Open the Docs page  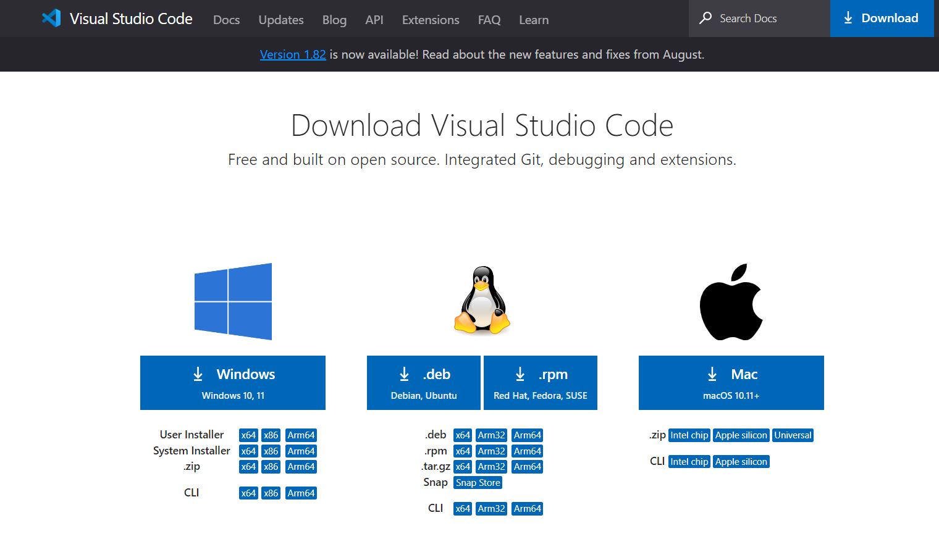click(226, 20)
